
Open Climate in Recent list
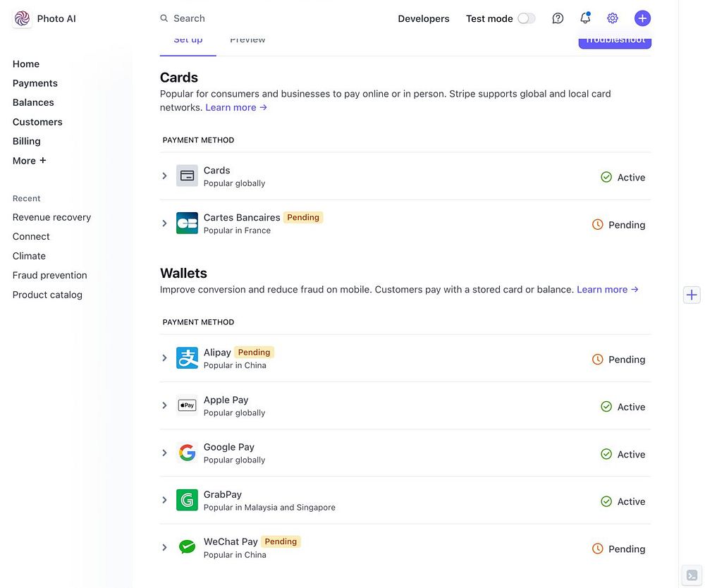(29, 256)
